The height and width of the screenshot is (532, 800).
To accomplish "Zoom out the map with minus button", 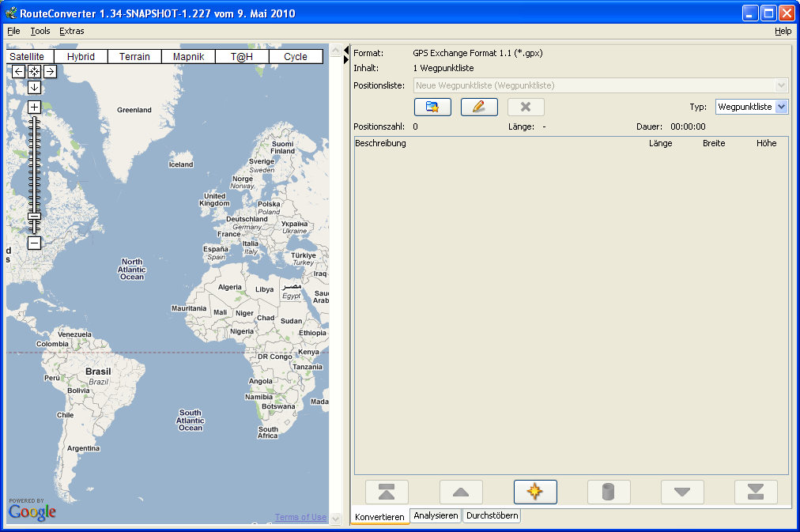I will click(x=34, y=243).
